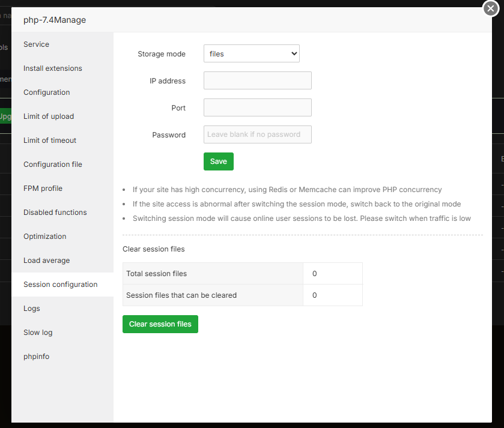Select the Limit of upload tab
Screen dimensions: 504x428
49,116
